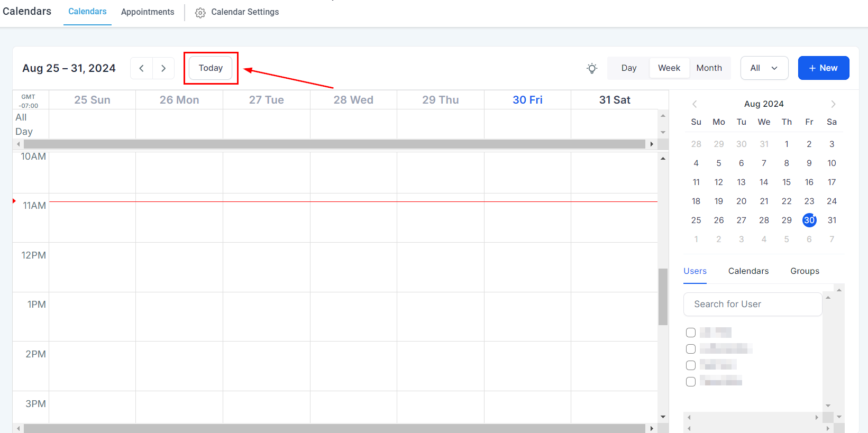The height and width of the screenshot is (433, 868).
Task: Switch to Month view
Action: coord(709,68)
